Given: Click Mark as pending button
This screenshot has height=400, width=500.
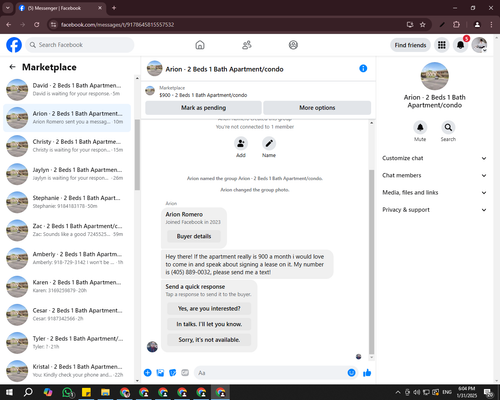Looking at the screenshot, I should 203,108.
